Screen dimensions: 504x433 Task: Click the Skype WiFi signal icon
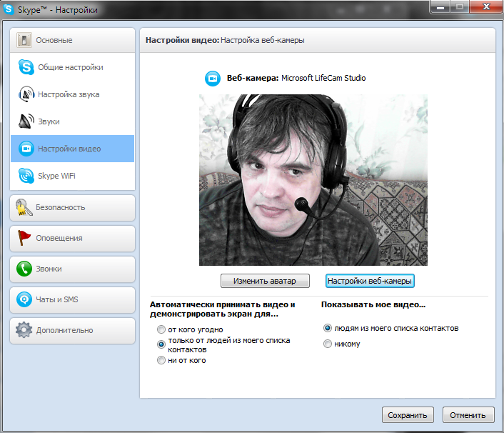pos(26,176)
